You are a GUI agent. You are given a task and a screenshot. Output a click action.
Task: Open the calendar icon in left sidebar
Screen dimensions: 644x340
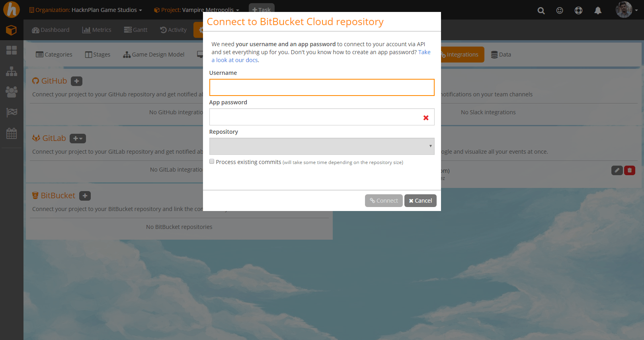12,133
